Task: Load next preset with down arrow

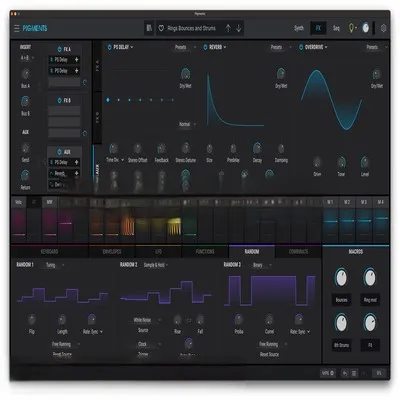Action: tap(239, 28)
